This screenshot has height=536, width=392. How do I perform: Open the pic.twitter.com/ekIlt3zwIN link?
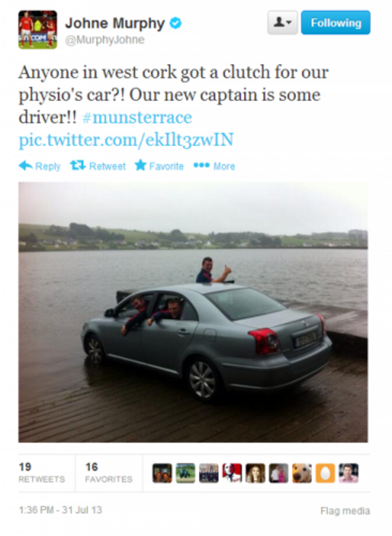(x=126, y=140)
